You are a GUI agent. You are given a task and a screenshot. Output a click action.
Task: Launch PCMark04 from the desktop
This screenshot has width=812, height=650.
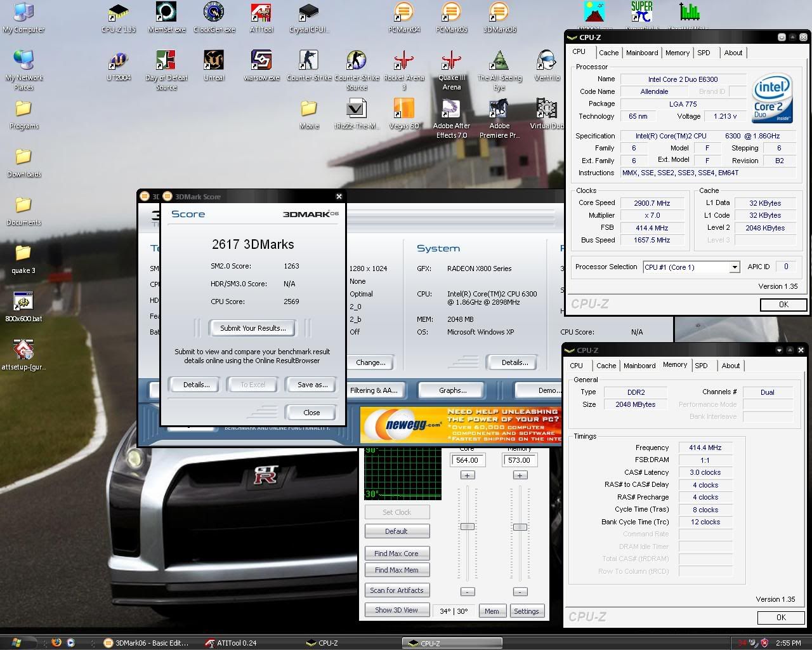coord(404,17)
